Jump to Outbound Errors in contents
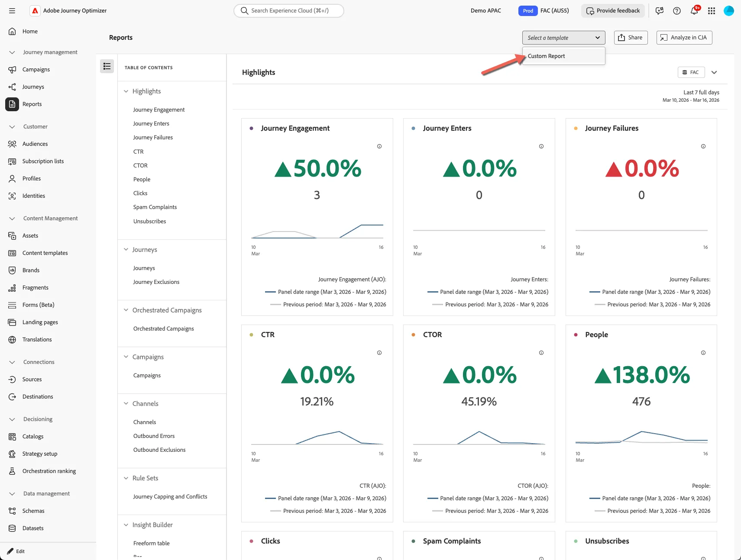 click(154, 436)
